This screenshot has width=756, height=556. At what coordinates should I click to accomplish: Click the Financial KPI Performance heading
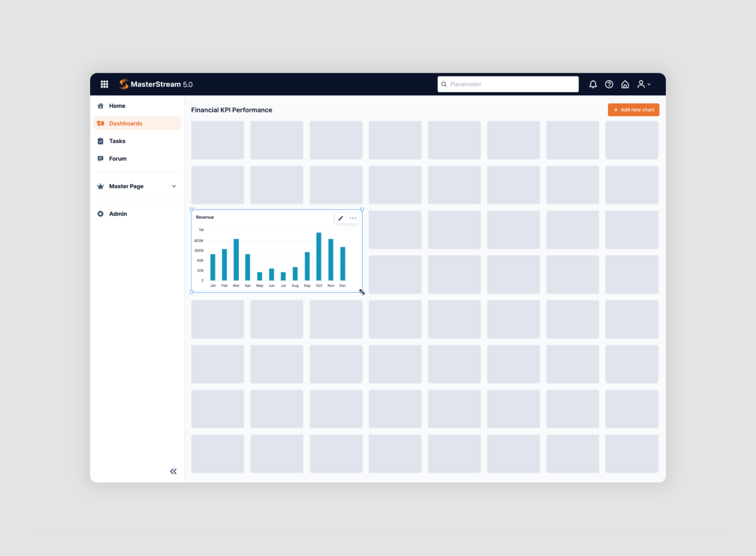(231, 110)
